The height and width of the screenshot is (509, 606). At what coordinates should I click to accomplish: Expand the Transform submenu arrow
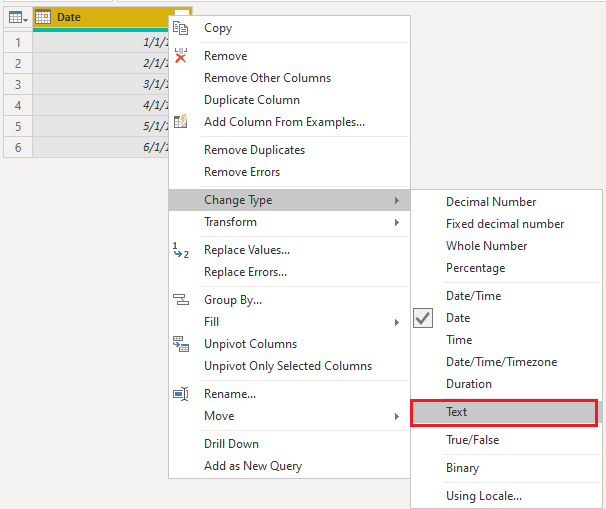[397, 223]
